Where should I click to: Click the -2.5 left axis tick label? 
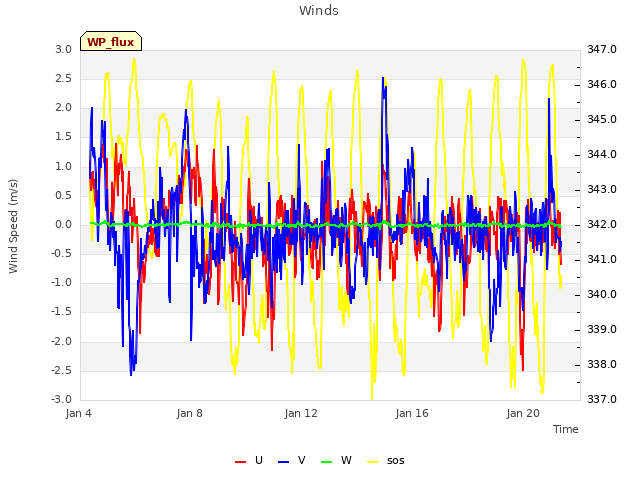point(62,370)
